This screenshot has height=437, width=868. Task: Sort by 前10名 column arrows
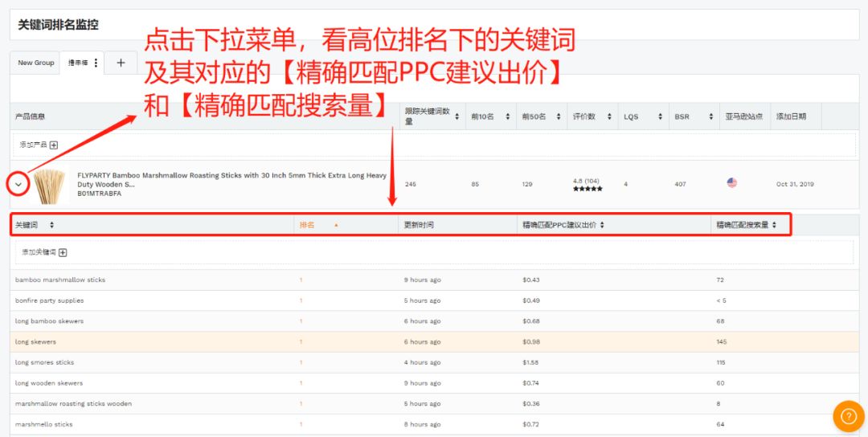click(x=508, y=116)
